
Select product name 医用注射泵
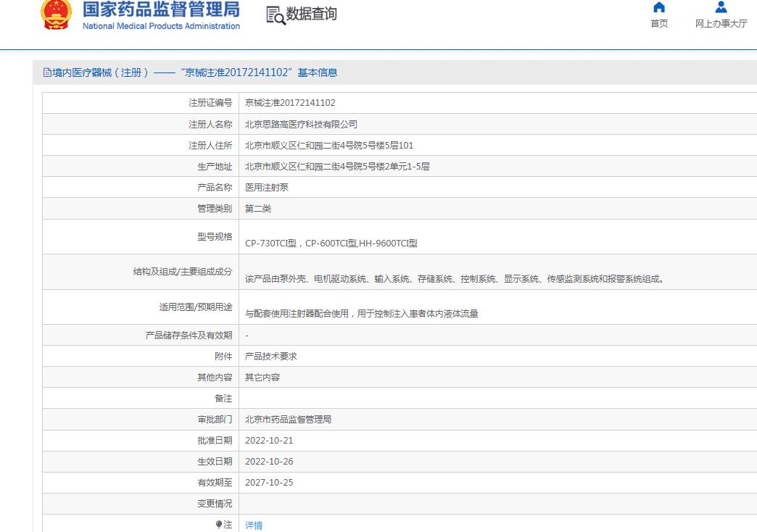(x=267, y=187)
